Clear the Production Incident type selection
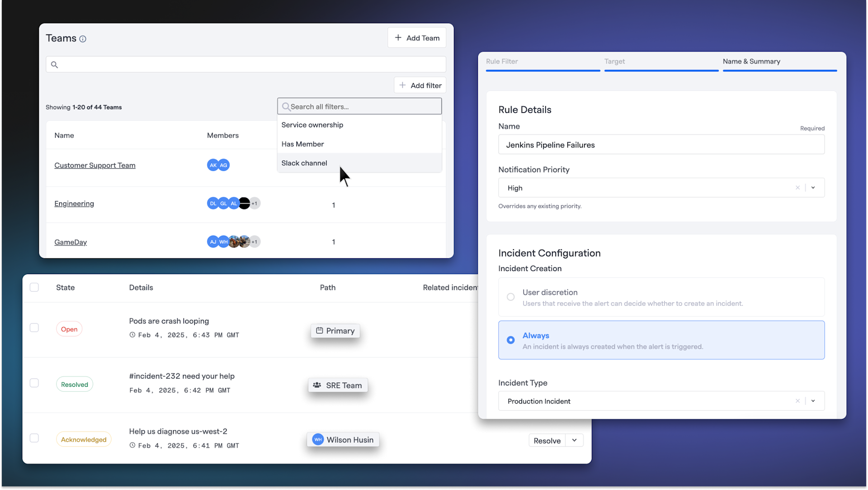Image resolution: width=868 pixels, height=490 pixels. 797,401
